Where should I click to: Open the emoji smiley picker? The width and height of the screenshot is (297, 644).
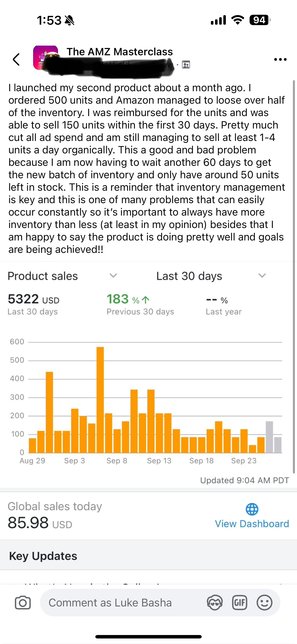click(264, 603)
